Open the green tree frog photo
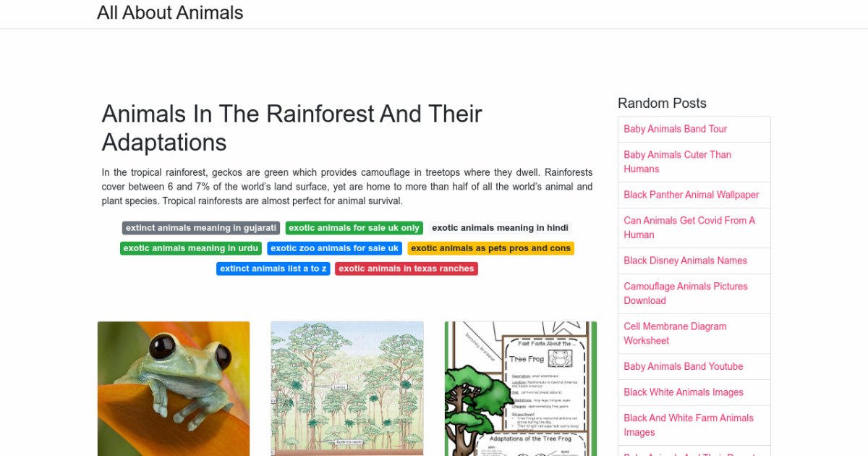 pyautogui.click(x=173, y=389)
